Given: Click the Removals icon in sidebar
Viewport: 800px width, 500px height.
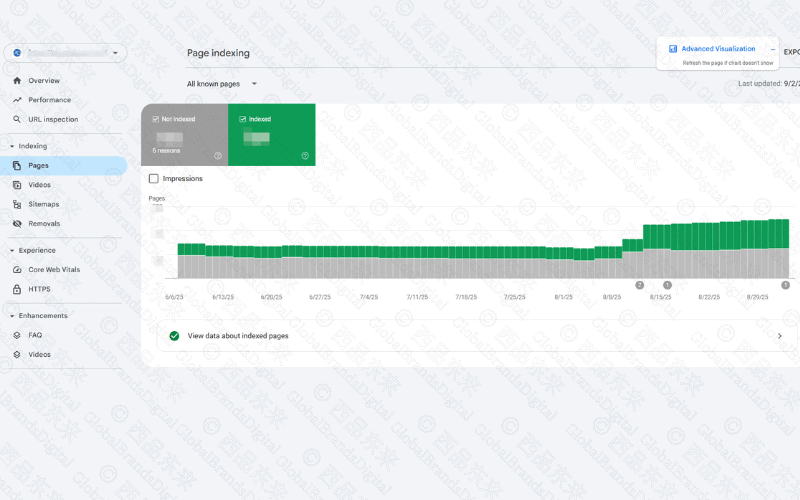Looking at the screenshot, I should click(x=17, y=224).
